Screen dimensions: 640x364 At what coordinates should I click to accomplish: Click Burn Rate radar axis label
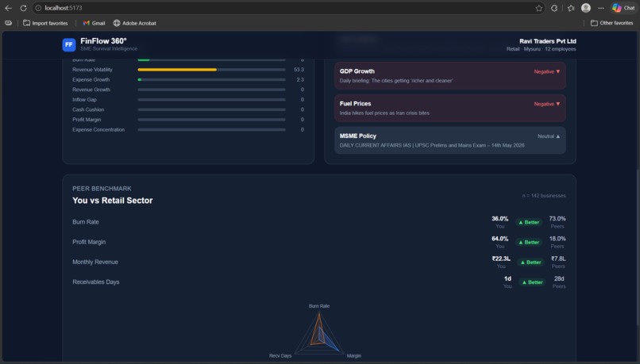pos(319,306)
